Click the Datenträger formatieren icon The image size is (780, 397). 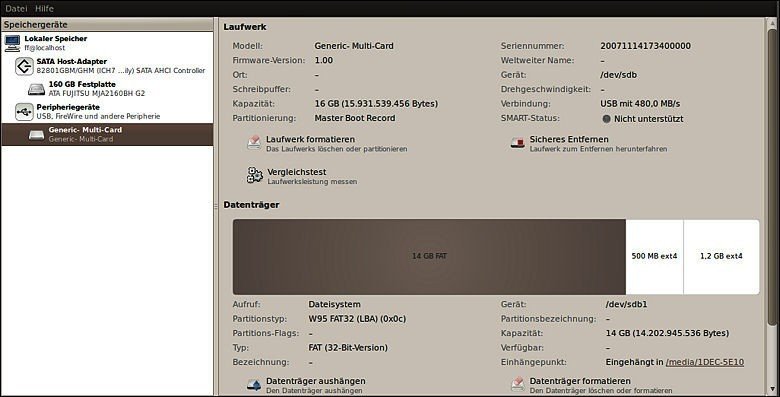point(517,385)
